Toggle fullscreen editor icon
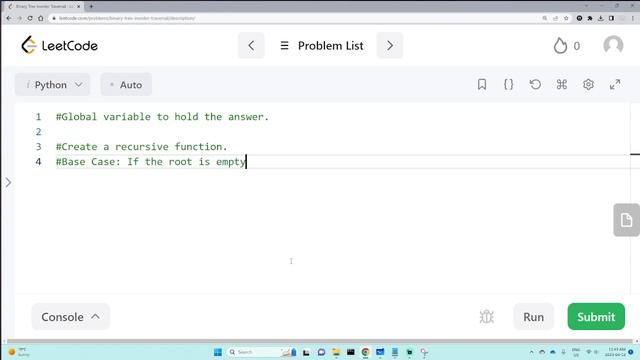Screen dimensions: 640x360 615,84
